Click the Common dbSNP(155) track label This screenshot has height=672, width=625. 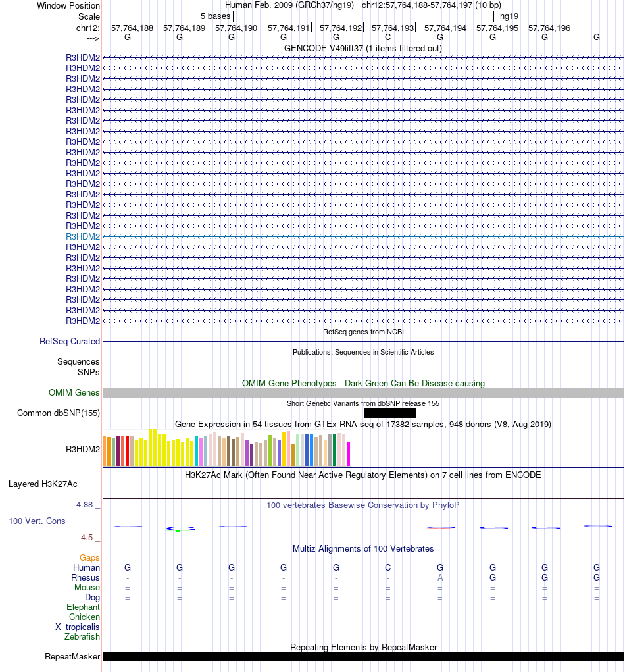point(59,413)
